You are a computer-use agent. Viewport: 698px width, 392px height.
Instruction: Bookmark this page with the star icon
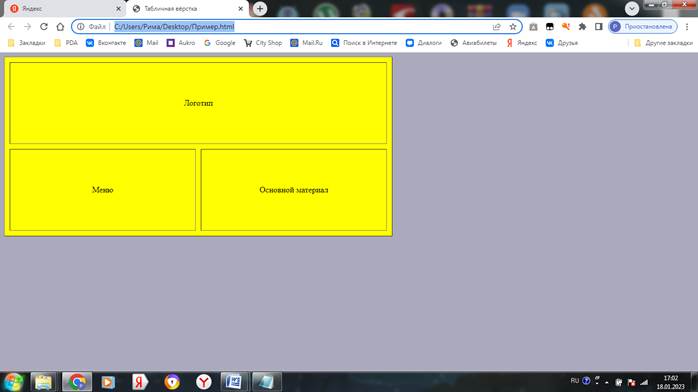click(513, 27)
